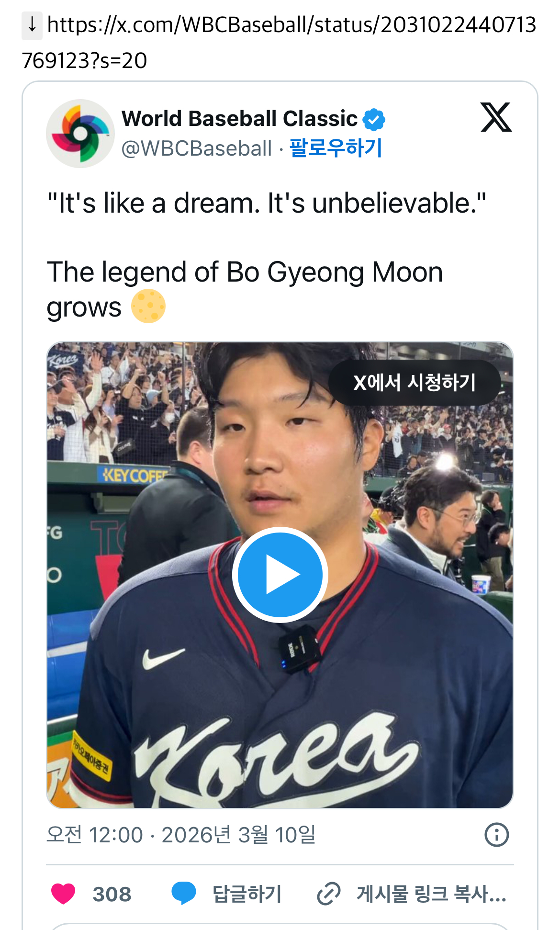Play the embedded video
Image resolution: width=560 pixels, height=930 pixels.
(x=280, y=575)
